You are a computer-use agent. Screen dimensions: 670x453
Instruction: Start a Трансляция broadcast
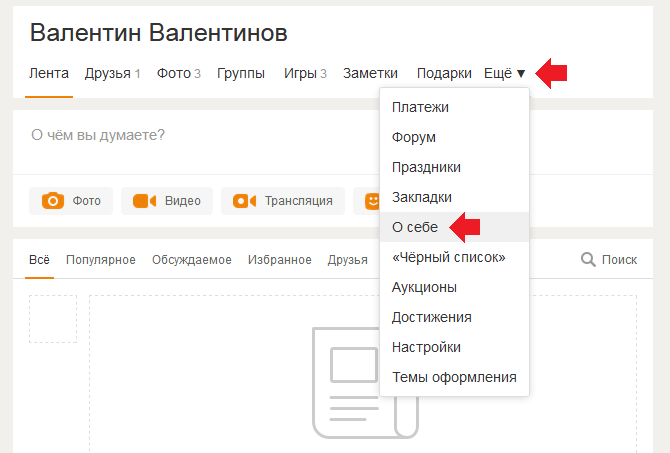click(x=283, y=201)
